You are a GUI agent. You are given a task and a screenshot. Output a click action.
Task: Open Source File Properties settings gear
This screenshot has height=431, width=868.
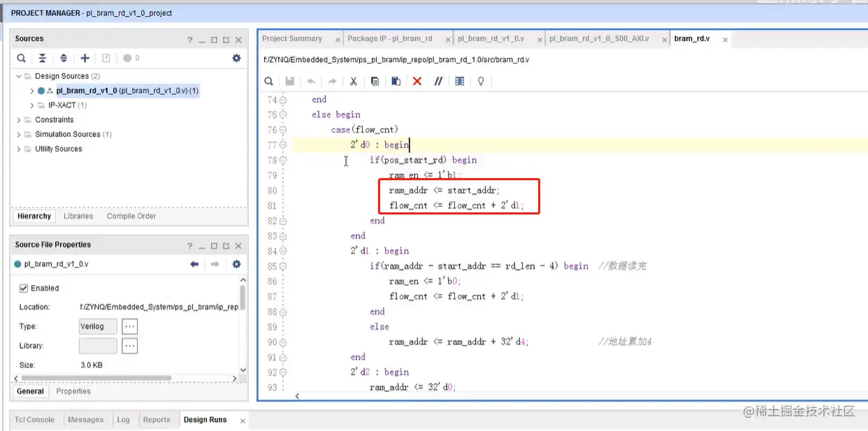click(236, 264)
